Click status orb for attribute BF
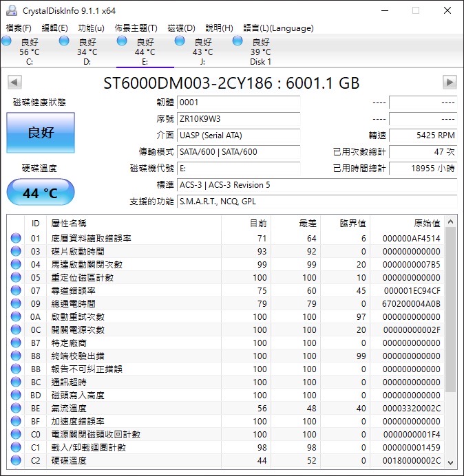Screen dimensions: 464x476 click(x=16, y=421)
